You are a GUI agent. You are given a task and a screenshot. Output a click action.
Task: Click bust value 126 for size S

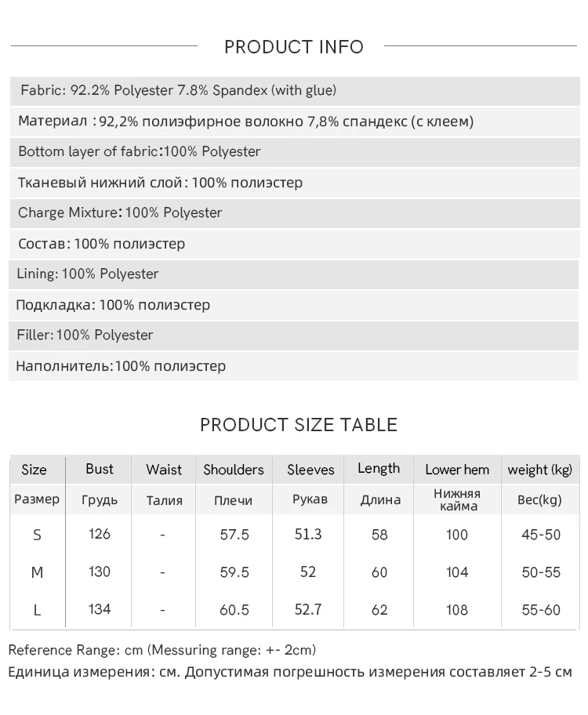[x=100, y=534]
